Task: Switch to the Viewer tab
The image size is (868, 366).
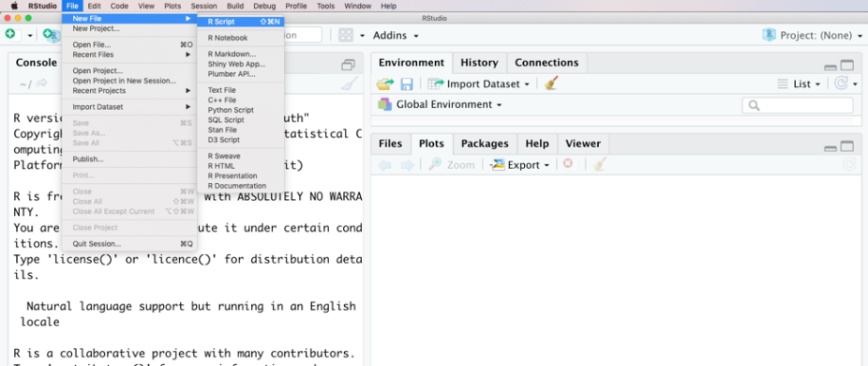Action: [x=583, y=144]
